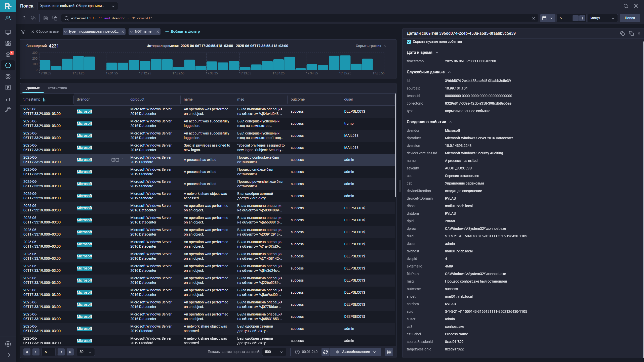Click the save query floppy disk icon
The width and height of the screenshot is (644, 362).
click(46, 18)
